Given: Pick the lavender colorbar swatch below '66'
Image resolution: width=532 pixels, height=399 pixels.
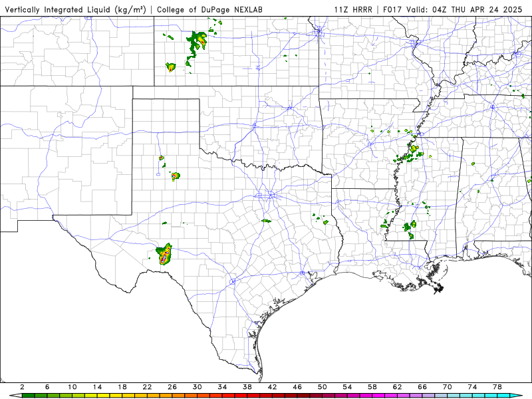Looking at the screenshot, I should [x=428, y=396].
